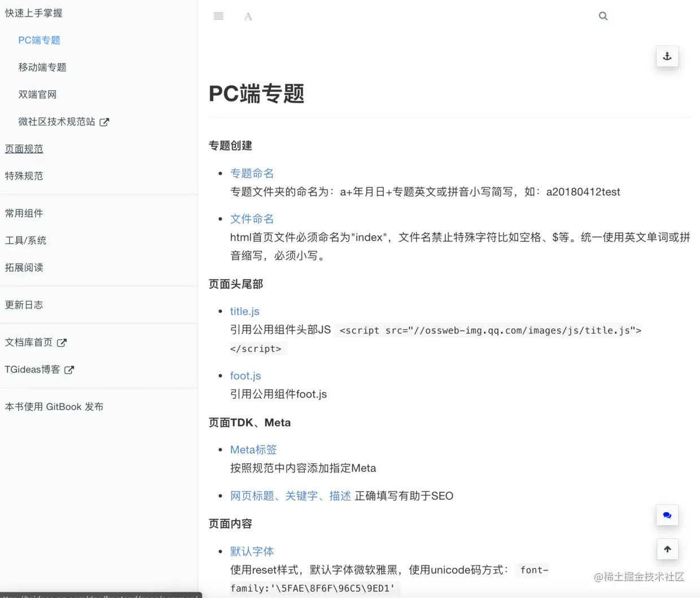Click external-link icon beside TGideas博客
The height and width of the screenshot is (598, 700).
click(x=69, y=370)
